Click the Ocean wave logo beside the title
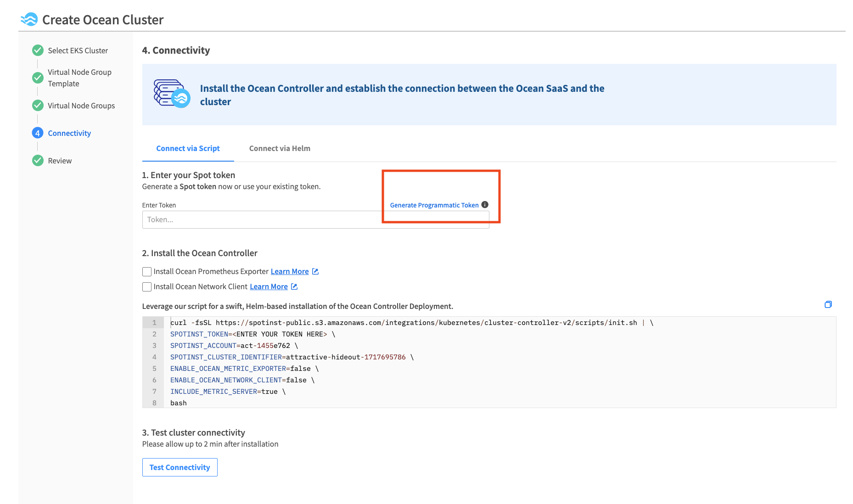The width and height of the screenshot is (853, 504). (x=29, y=19)
